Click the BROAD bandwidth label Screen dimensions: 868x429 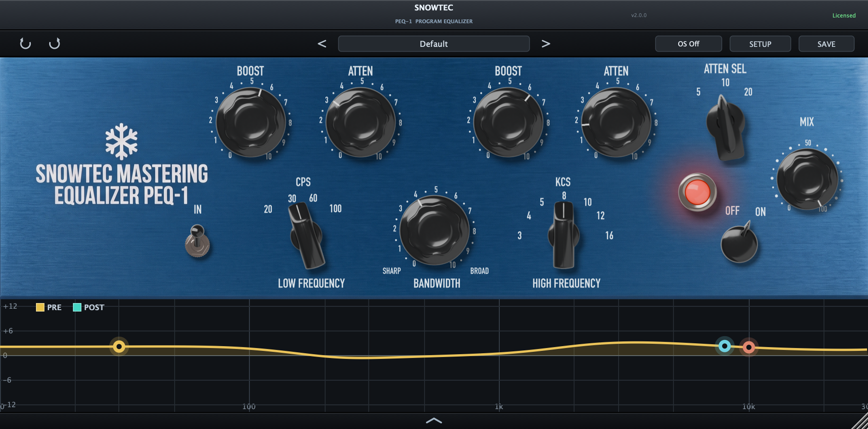pos(479,271)
